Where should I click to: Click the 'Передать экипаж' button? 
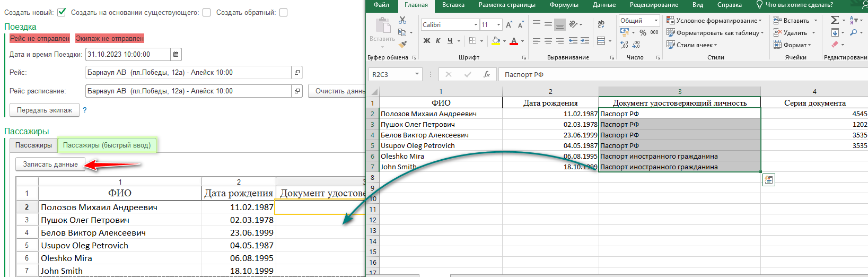click(45, 110)
